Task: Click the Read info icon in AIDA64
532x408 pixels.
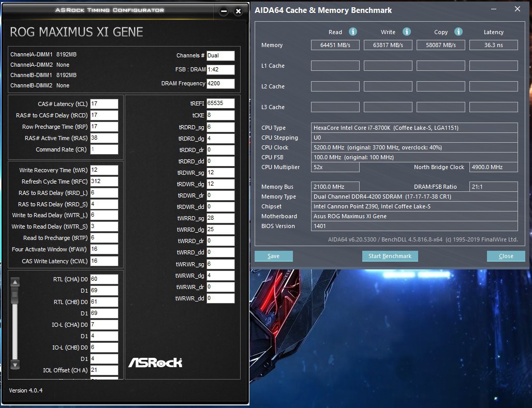Action: pyautogui.click(x=353, y=32)
